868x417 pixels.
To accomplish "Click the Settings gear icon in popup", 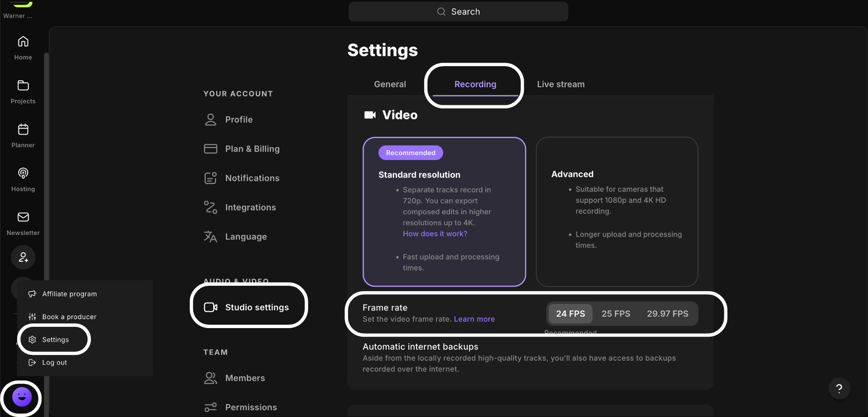I will pos(32,340).
